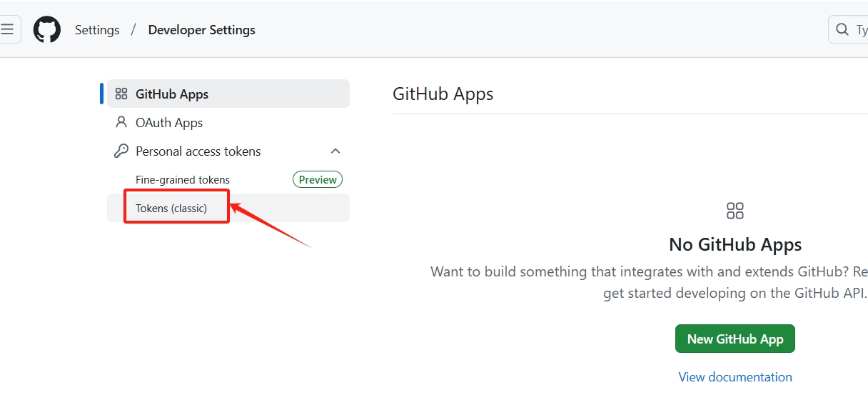Click the Developer Settings breadcrumb
This screenshot has width=868, height=405.
coord(201,30)
